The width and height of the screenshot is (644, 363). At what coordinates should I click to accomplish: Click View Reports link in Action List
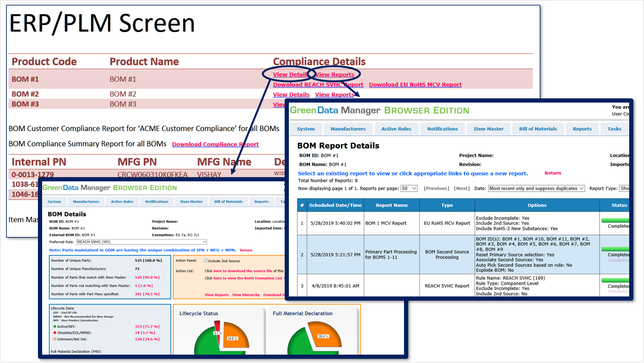coord(217,295)
